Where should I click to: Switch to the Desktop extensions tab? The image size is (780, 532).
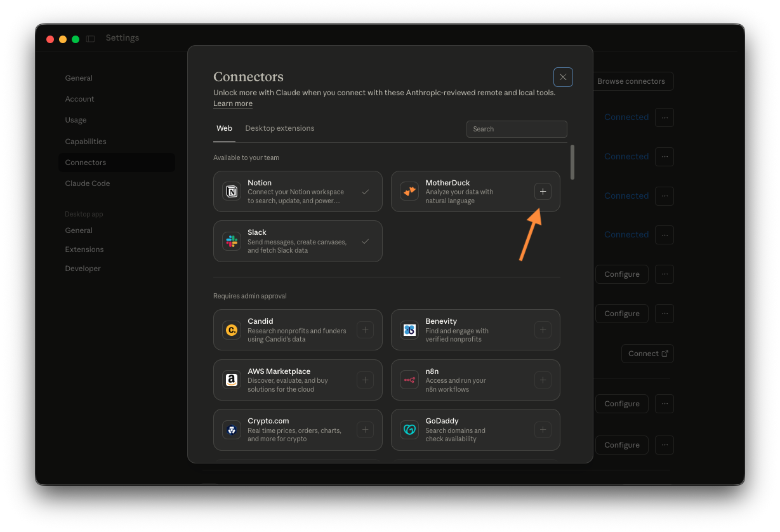pos(280,128)
